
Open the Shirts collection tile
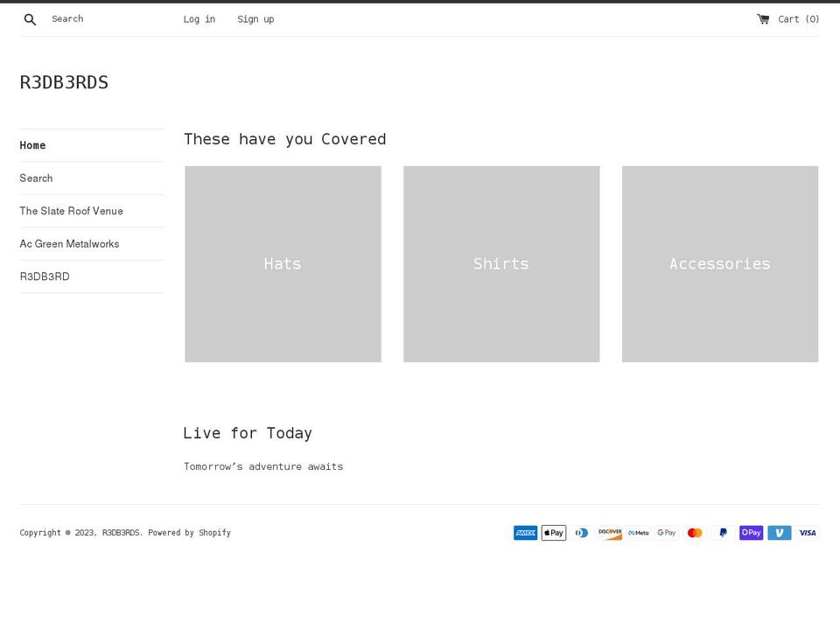(x=501, y=264)
